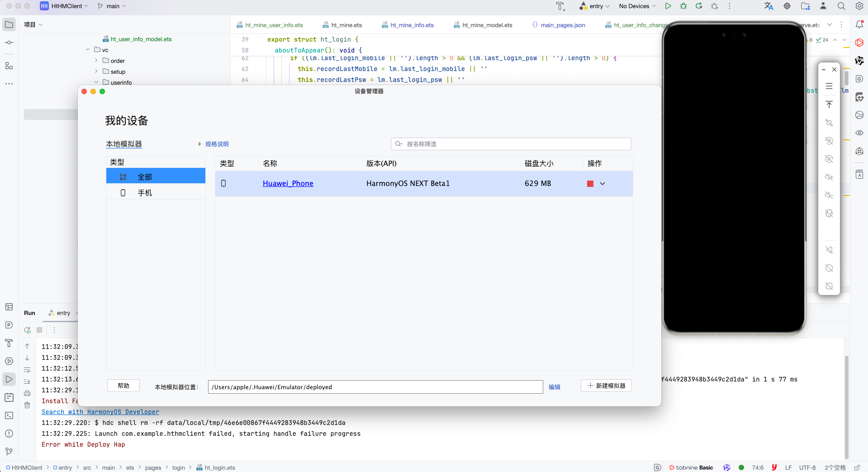Expand the 规格说明 disclosure triangle
The image size is (868, 472).
[199, 144]
